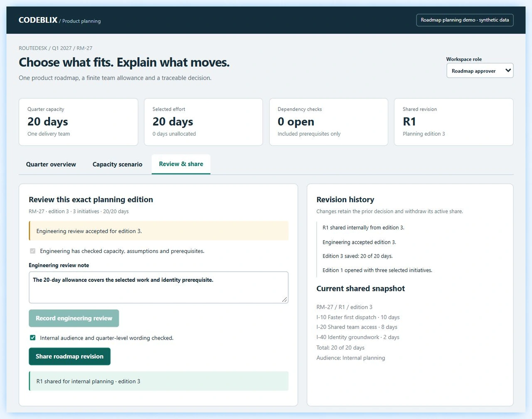Toggle the Engineering has checked capacity checkbox
The width and height of the screenshot is (532, 419).
pyautogui.click(x=32, y=251)
